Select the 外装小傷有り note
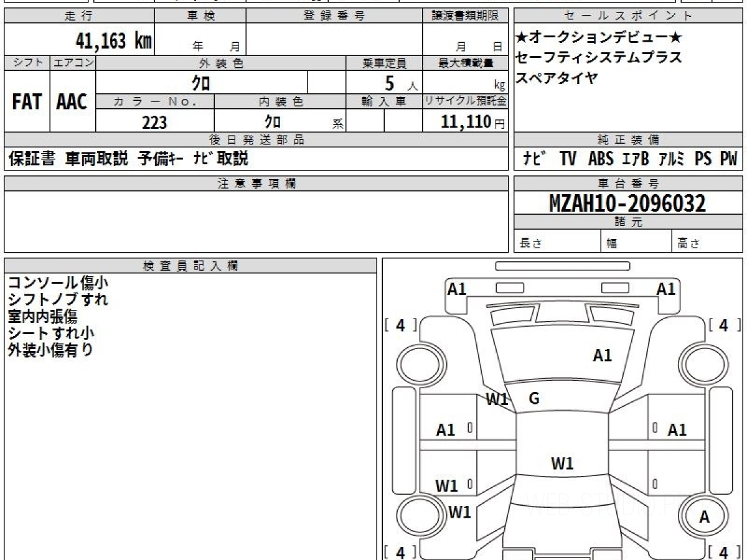Screen dimensions: 747x560 point(50,350)
